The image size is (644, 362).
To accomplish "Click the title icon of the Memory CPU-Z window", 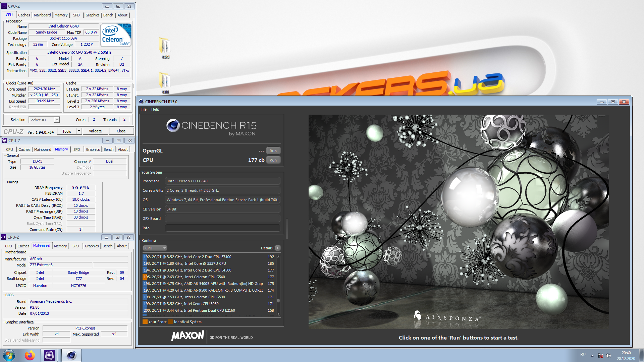I will 4,140.
